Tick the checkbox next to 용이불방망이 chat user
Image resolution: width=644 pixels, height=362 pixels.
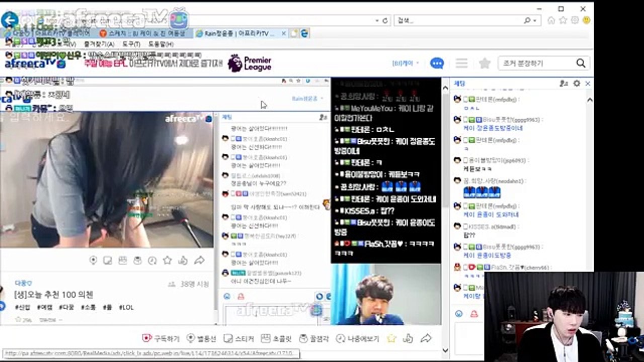pyautogui.click(x=465, y=160)
